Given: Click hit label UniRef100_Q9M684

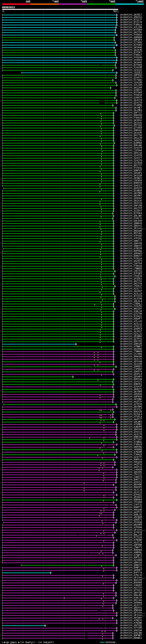Looking at the screenshot, I should pos(131,37).
